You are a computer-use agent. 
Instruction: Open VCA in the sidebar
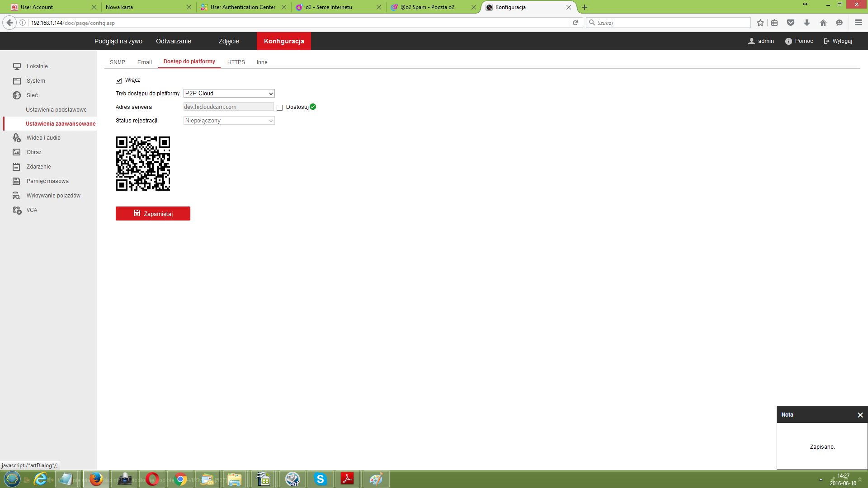(x=32, y=210)
